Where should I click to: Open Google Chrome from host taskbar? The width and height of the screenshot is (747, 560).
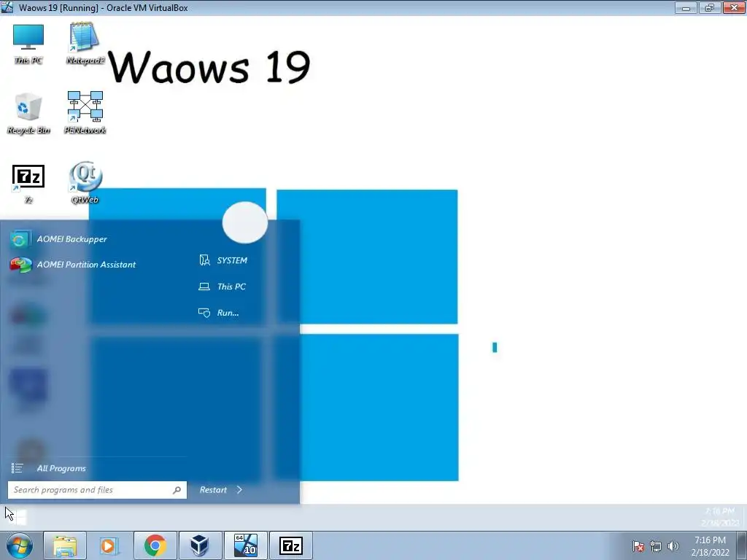pos(155,545)
